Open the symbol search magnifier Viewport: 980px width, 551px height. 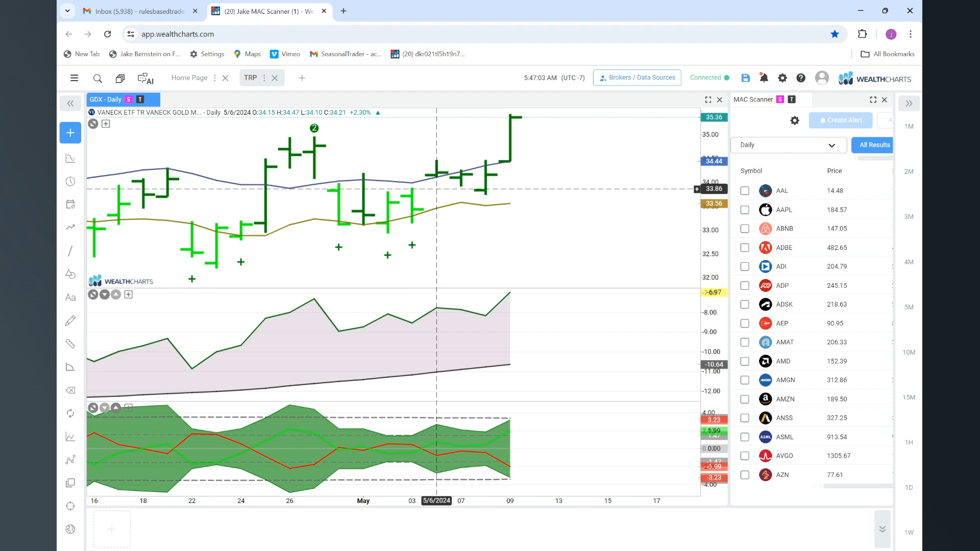97,78
